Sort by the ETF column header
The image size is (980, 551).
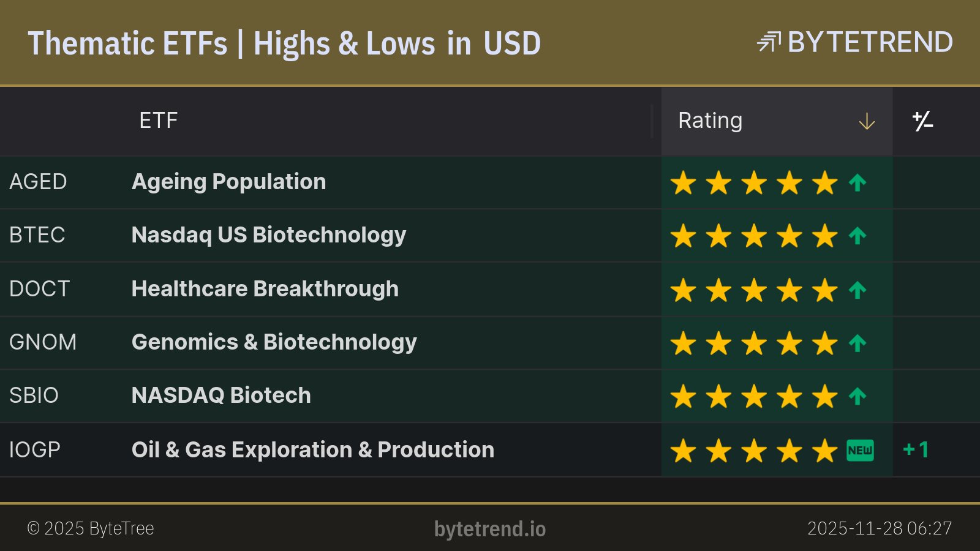click(158, 121)
